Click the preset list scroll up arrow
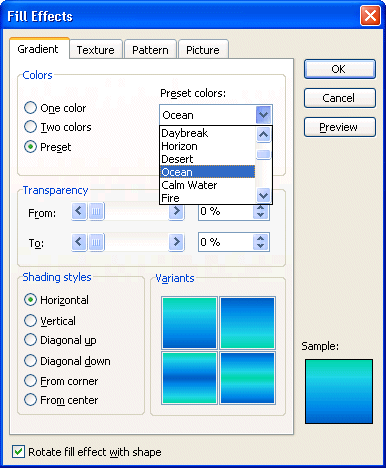Viewport: 386px width, 468px height. 263,134
